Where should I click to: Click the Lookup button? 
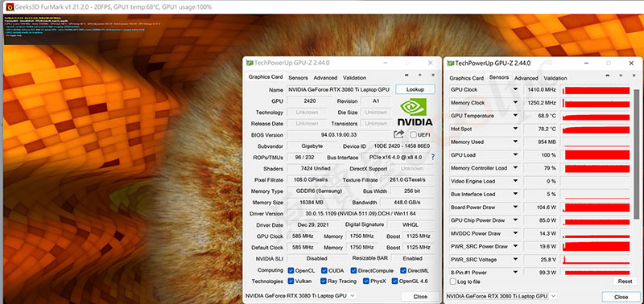pos(415,89)
